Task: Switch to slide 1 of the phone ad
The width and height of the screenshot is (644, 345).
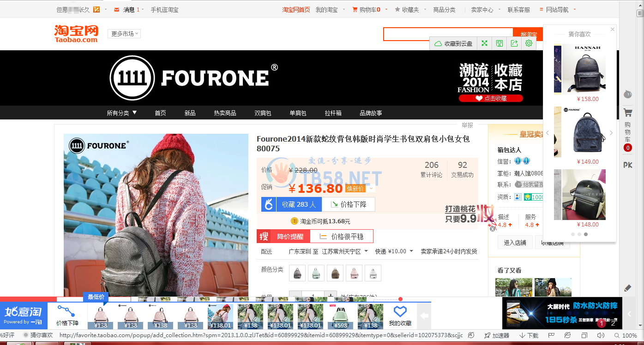Action: [x=601, y=323]
